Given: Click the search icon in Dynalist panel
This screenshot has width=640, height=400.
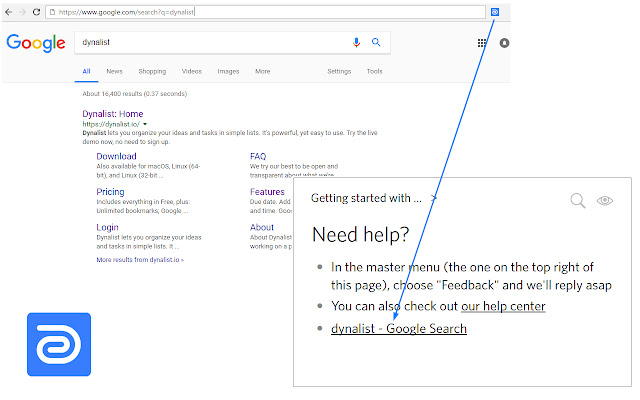Looking at the screenshot, I should [x=578, y=200].
